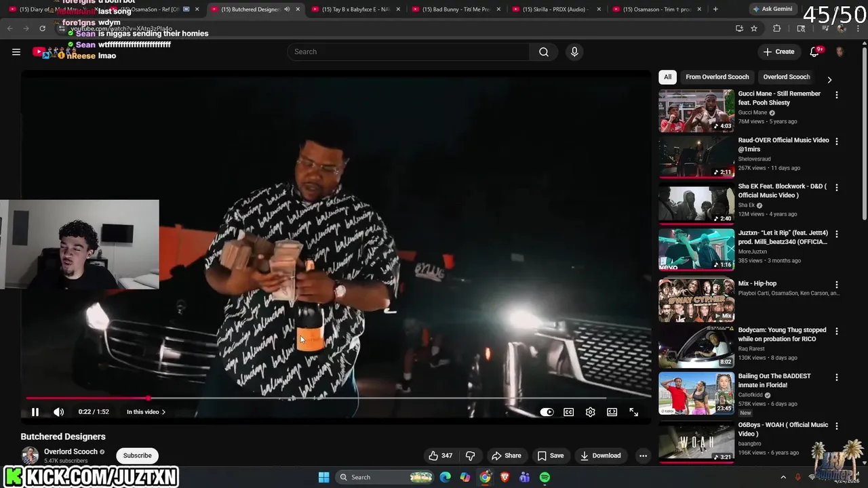The height and width of the screenshot is (488, 868).
Task: Open the video settings gear
Action: tap(591, 412)
